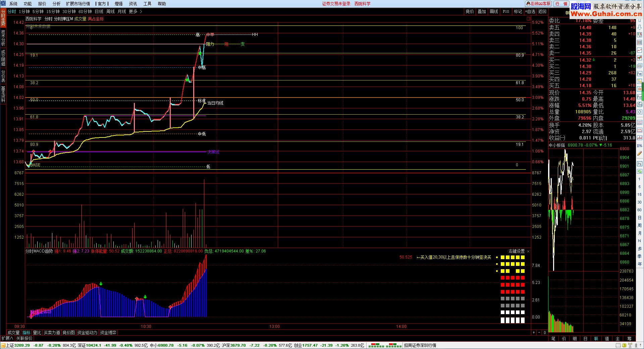
Task: Click the 在线QQ客服 button
Action: [538, 4]
